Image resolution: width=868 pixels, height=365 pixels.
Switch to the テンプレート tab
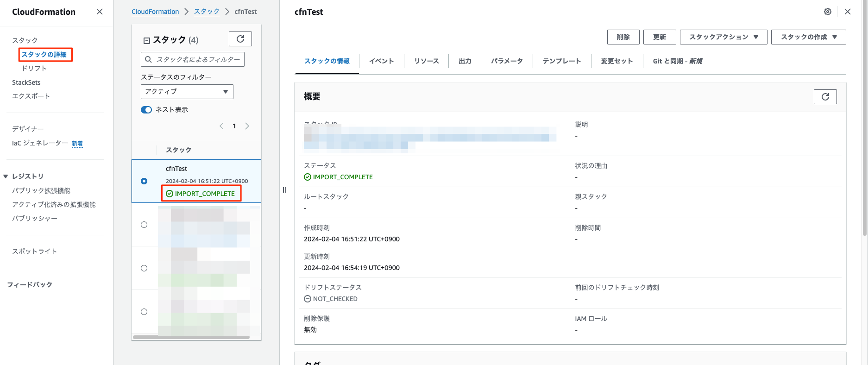click(562, 61)
